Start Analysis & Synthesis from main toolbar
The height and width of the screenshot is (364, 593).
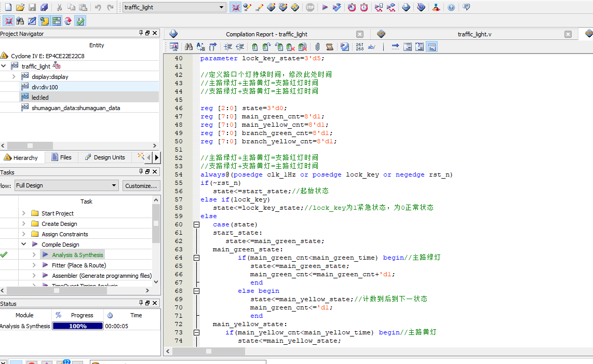[336, 7]
